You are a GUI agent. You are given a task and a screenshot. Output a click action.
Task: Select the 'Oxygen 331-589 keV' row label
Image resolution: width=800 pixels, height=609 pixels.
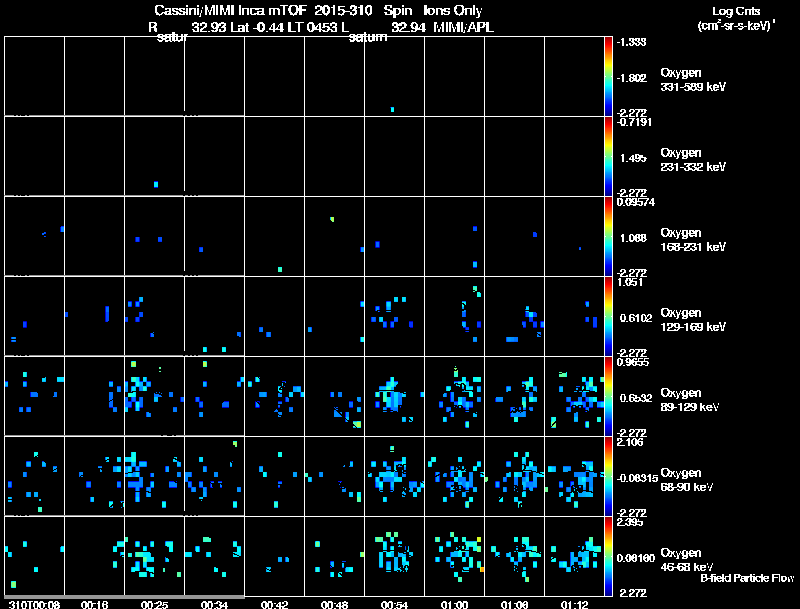click(x=693, y=80)
